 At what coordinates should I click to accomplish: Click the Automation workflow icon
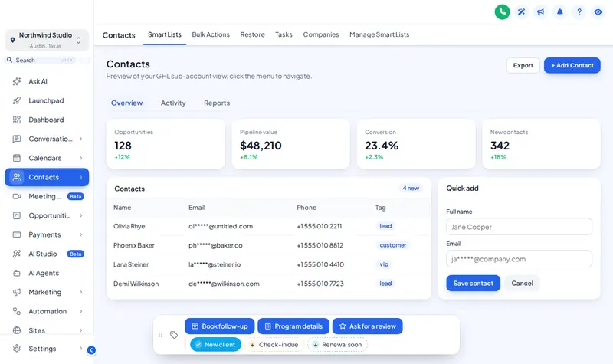point(16,311)
